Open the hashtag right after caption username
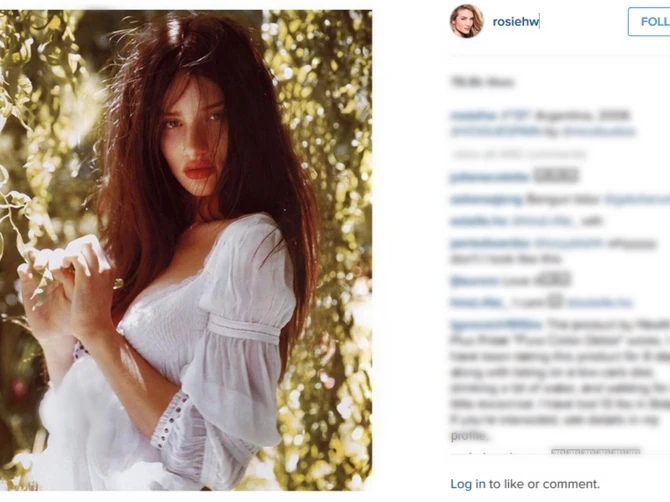 click(x=515, y=115)
